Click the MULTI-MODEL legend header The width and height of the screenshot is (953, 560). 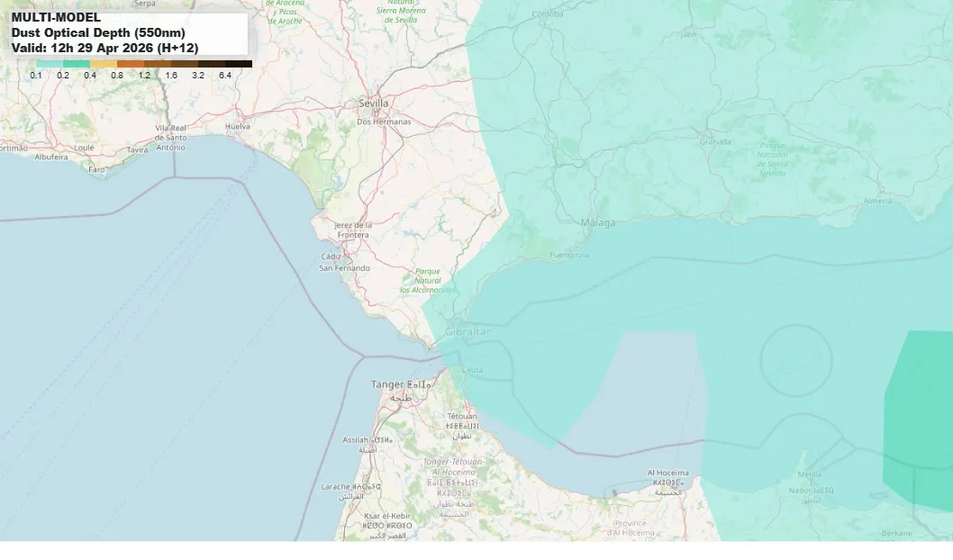click(x=56, y=15)
